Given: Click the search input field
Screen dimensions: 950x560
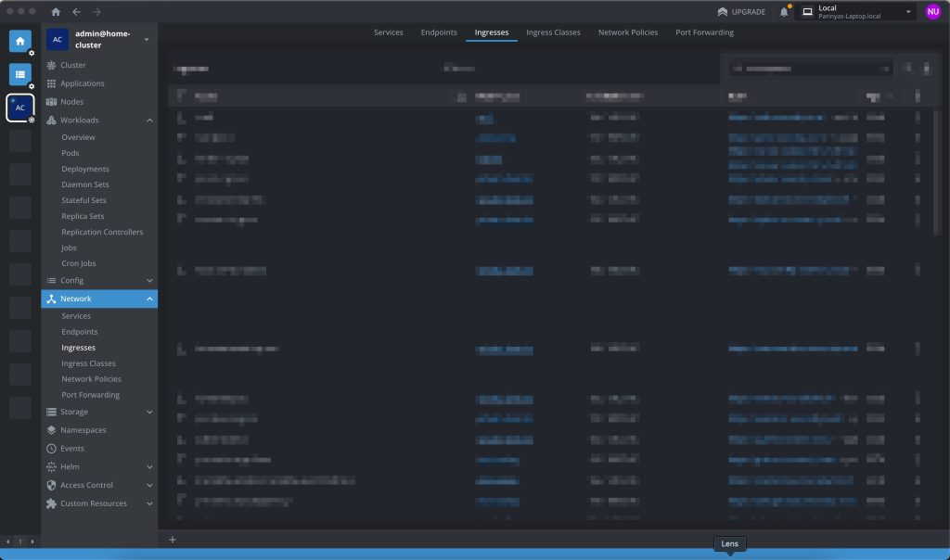Looking at the screenshot, I should [x=809, y=69].
